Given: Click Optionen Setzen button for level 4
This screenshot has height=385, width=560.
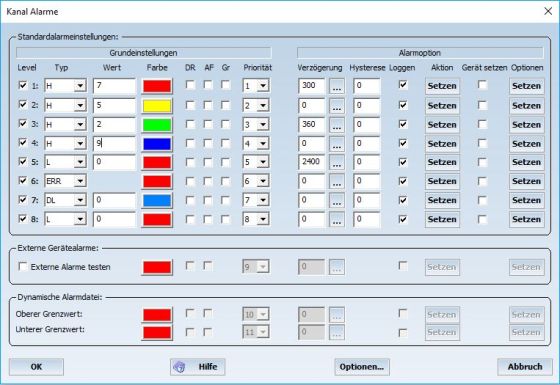Looking at the screenshot, I should click(x=527, y=144).
